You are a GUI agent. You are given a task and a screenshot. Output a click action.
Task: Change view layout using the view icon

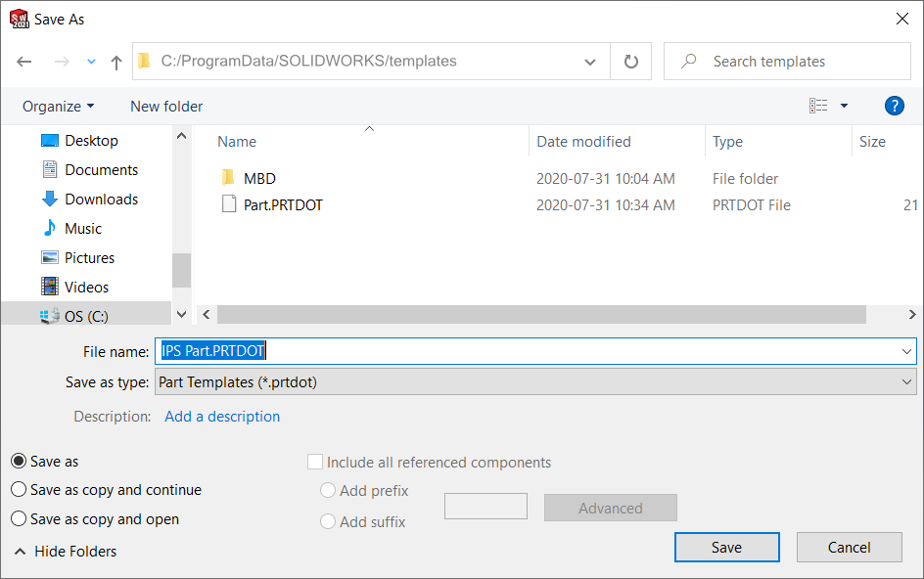(x=818, y=106)
